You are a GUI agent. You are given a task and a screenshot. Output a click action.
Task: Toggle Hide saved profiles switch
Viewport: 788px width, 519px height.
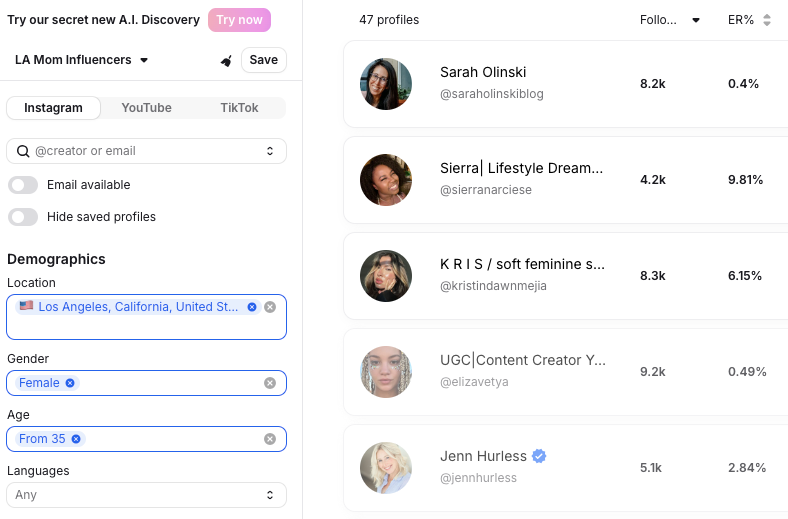pyautogui.click(x=23, y=217)
